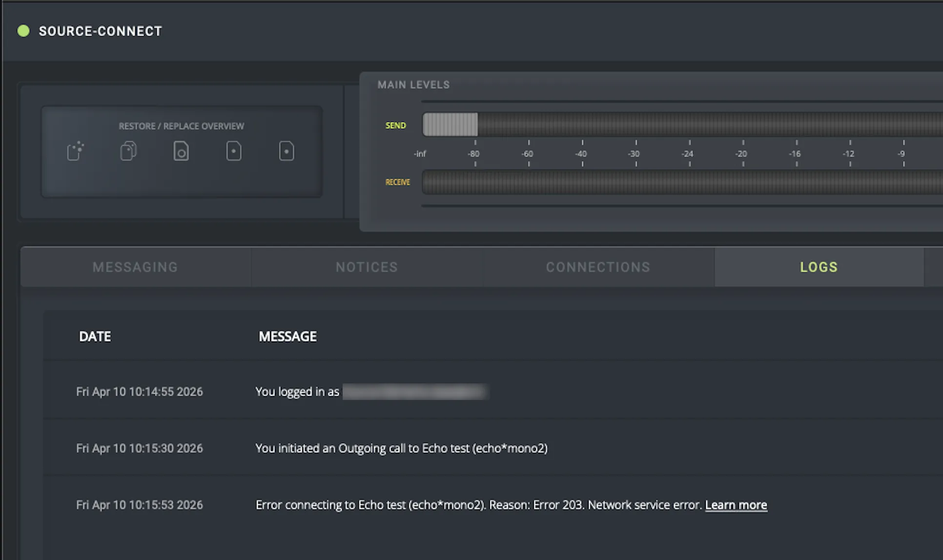Click the Send level meter bar
Image resolution: width=943 pixels, height=560 pixels.
click(x=682, y=124)
